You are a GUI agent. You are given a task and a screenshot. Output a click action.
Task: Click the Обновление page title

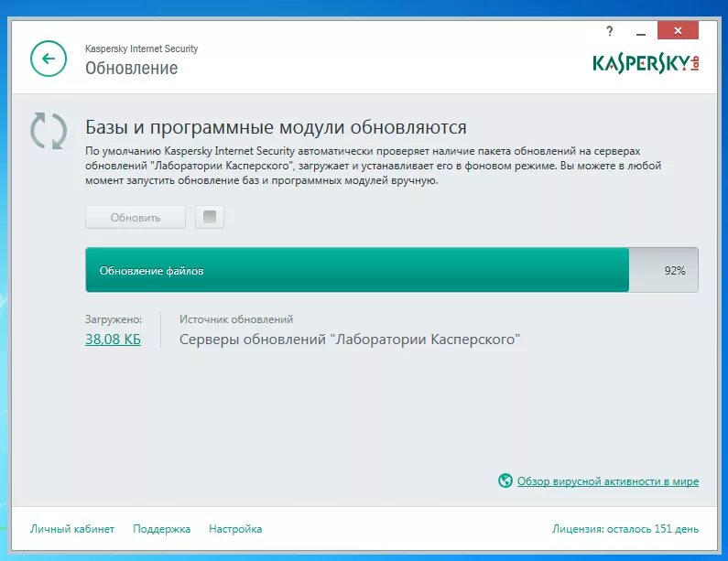pos(131,69)
